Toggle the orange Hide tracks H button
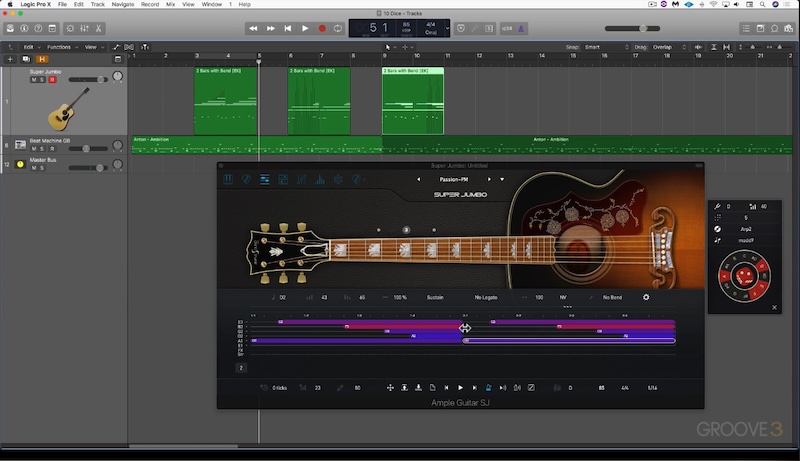 tap(42, 59)
